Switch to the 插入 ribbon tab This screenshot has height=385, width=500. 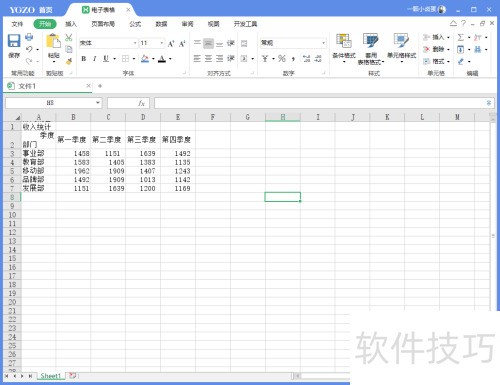[x=71, y=24]
